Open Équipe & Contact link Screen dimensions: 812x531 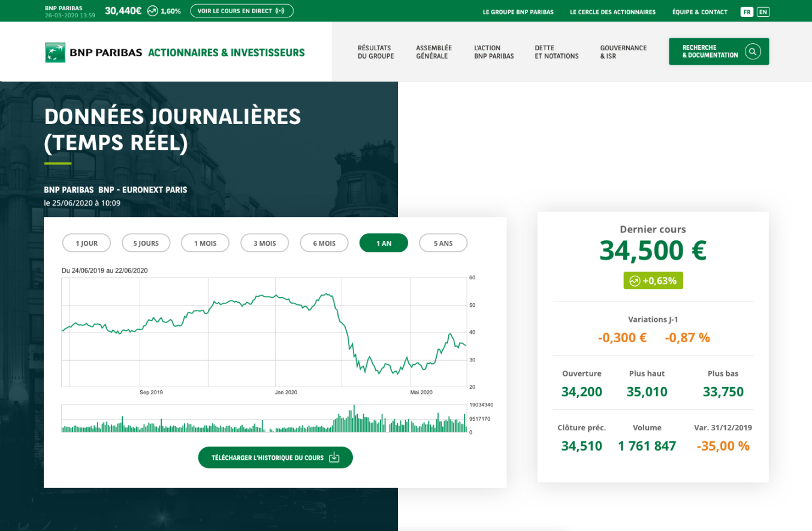tap(700, 12)
